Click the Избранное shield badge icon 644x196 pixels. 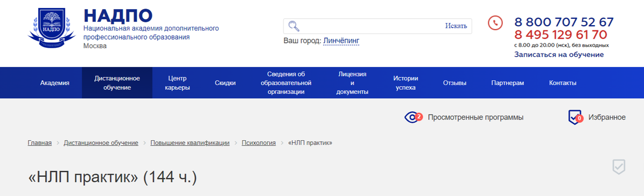(x=575, y=117)
